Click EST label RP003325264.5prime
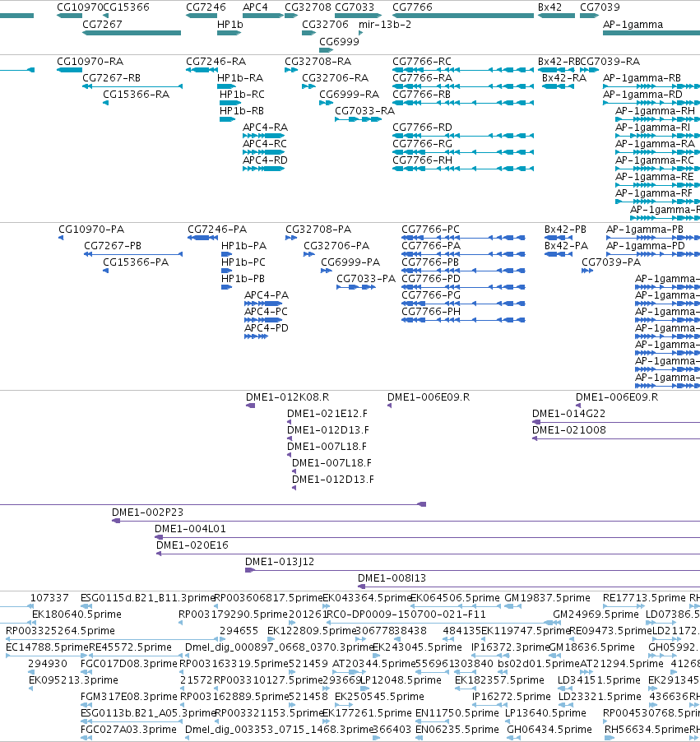The height and width of the screenshot is (742, 700). tap(60, 631)
